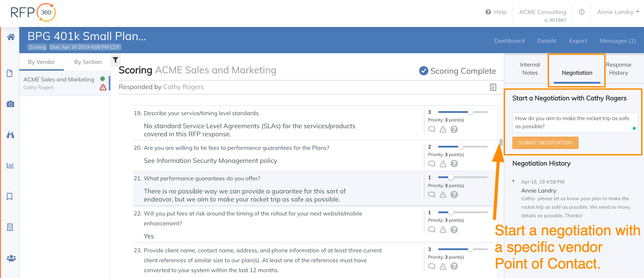The image size is (644, 278).
Task: Open the camera icon in sidebar
Action: point(10,104)
